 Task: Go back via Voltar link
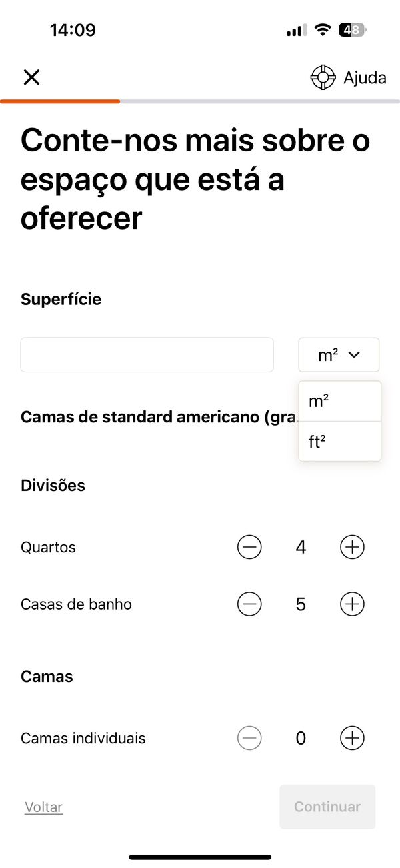[x=43, y=807]
